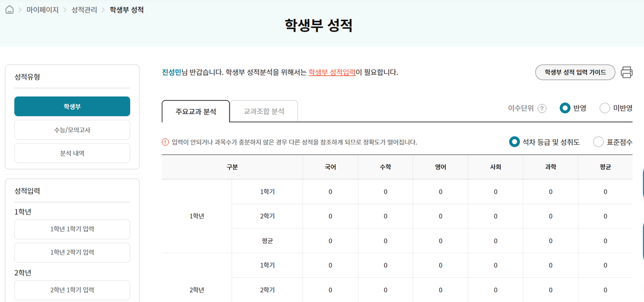Click the red warning icon beside the notice
Screen dimensions: 644x302
[x=165, y=142]
